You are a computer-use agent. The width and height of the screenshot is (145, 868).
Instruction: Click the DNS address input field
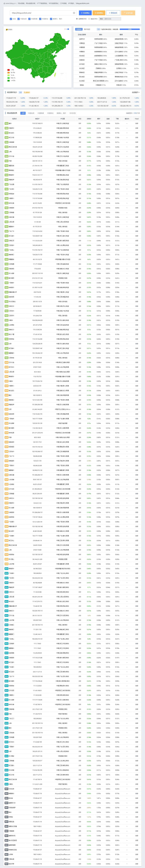[110, 19]
